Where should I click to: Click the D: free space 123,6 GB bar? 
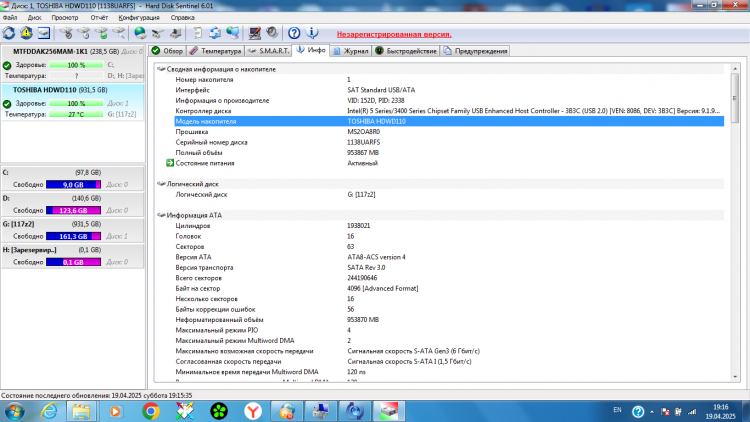point(73,211)
